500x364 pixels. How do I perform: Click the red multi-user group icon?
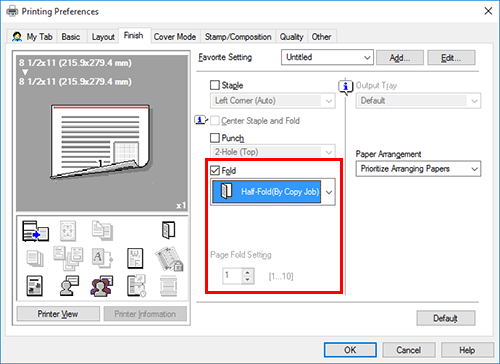point(102,286)
